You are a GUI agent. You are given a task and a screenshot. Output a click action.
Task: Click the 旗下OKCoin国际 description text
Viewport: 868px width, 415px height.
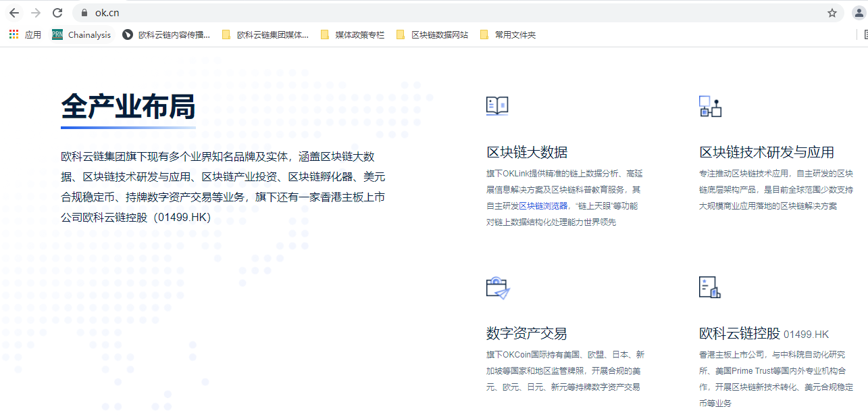point(565,371)
